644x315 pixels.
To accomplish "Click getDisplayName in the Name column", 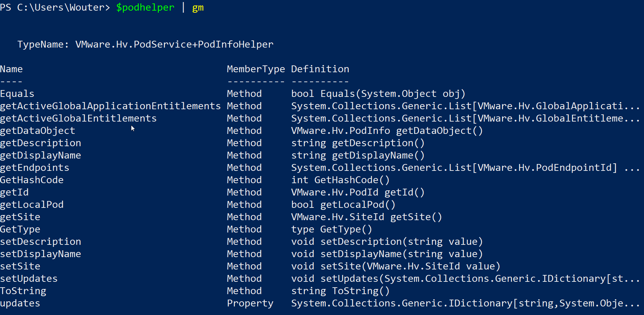I will [40, 155].
